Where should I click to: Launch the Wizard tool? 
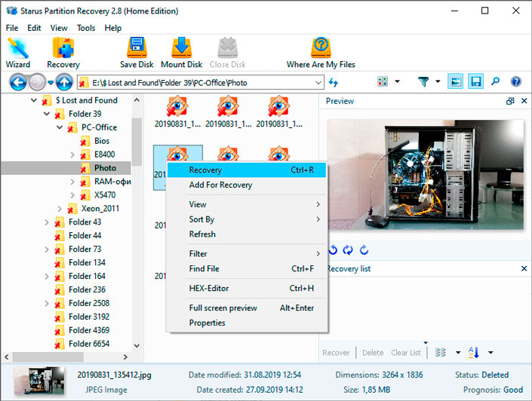(18, 53)
